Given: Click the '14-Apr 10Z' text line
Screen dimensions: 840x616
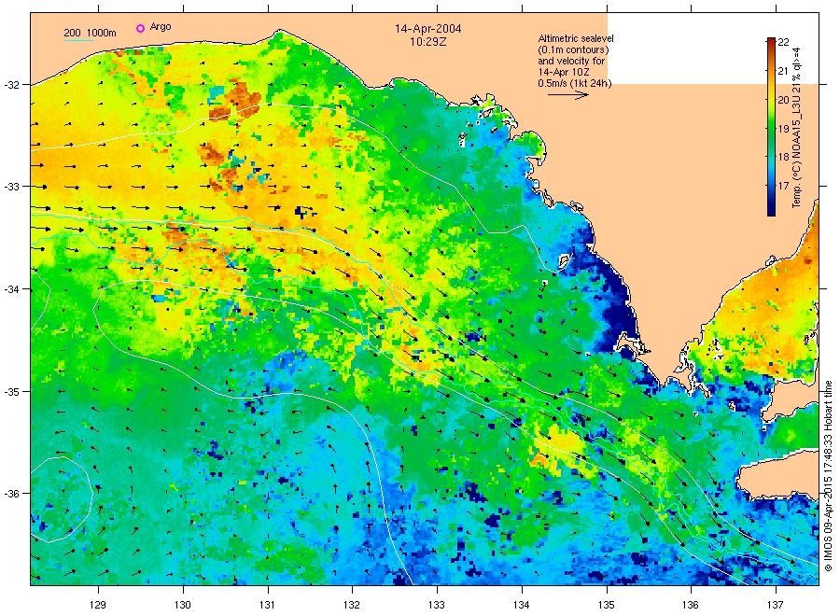Looking at the screenshot, I should (x=564, y=72).
